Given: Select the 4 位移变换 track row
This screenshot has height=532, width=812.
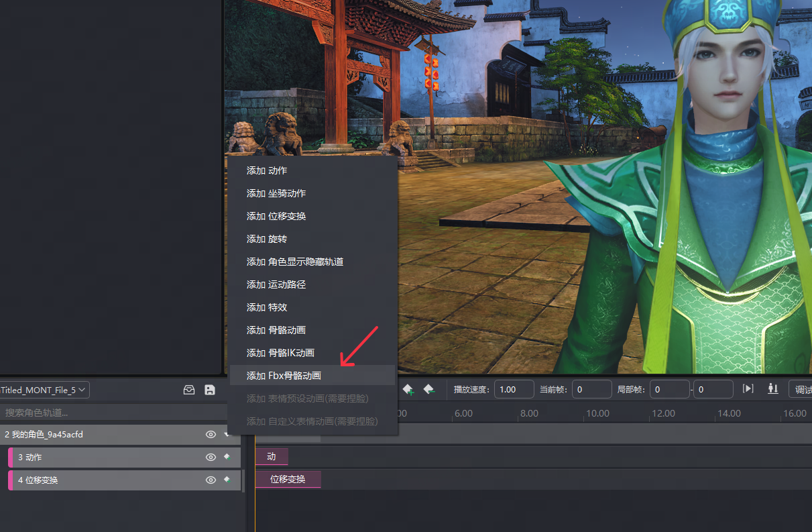Looking at the screenshot, I should click(x=125, y=480).
